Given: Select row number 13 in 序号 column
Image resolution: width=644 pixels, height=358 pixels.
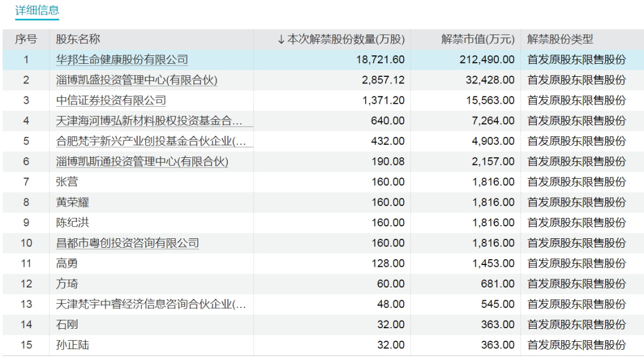Looking at the screenshot, I should (26, 304).
